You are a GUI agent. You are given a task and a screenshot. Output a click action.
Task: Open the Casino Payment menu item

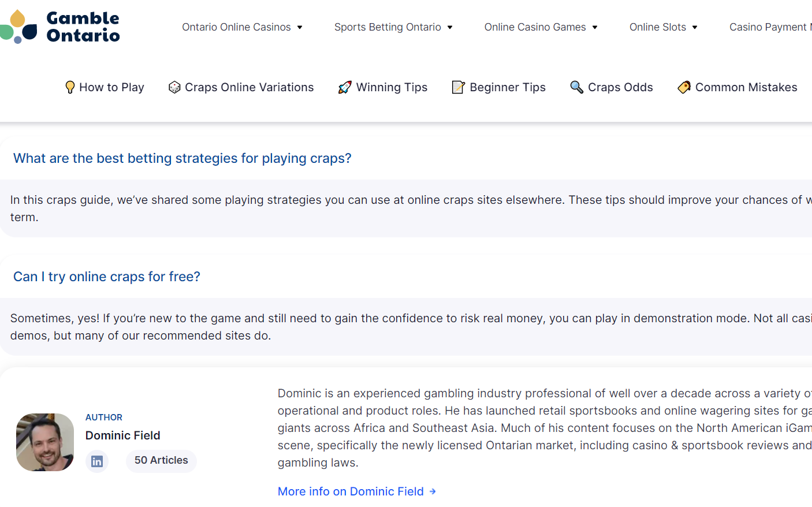click(770, 27)
